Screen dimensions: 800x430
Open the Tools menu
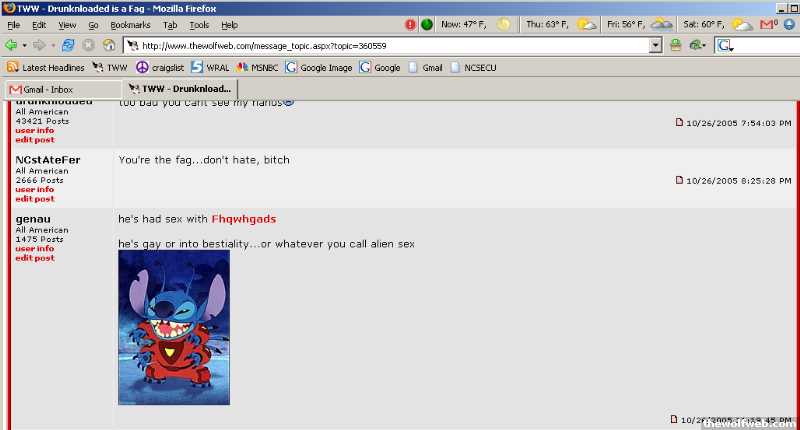pos(199,25)
